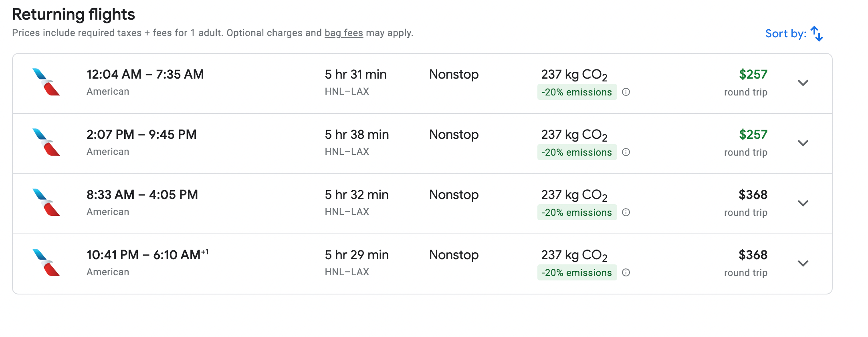Expand the 12:04 AM – 7:35 AM flight details
Image resolution: width=868 pixels, height=337 pixels.
coord(803,83)
